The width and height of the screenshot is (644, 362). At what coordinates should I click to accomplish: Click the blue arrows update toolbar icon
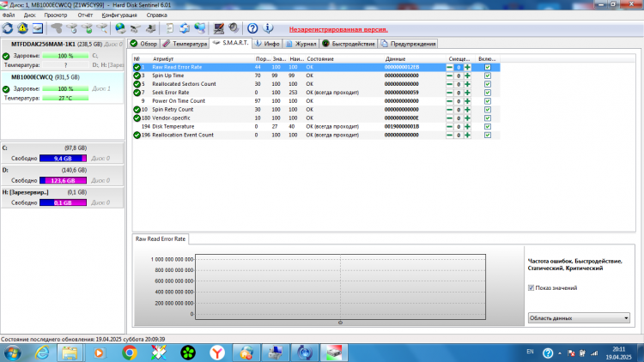tap(185, 28)
